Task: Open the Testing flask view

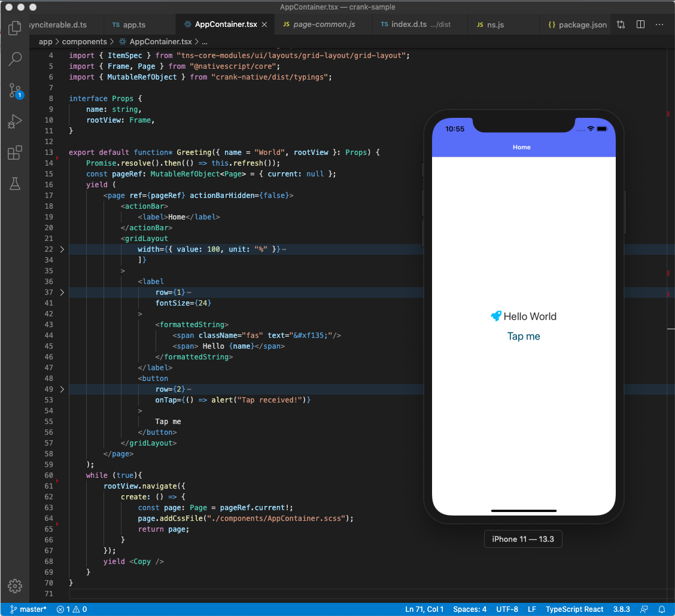Action: click(14, 184)
